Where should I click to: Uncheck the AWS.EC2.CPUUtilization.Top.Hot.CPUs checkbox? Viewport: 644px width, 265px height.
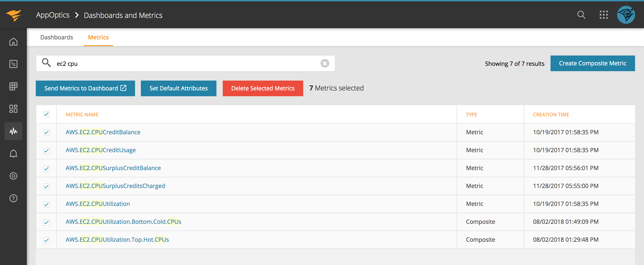point(47,240)
